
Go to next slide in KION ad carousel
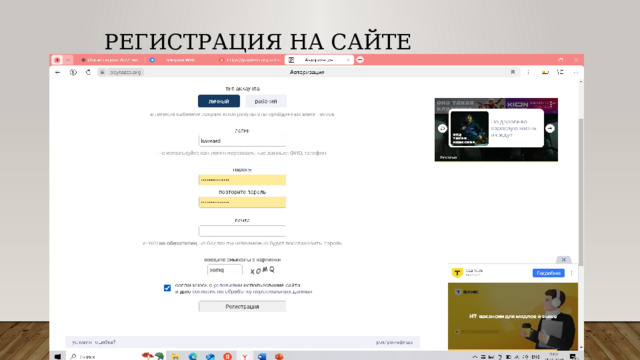tap(550, 128)
